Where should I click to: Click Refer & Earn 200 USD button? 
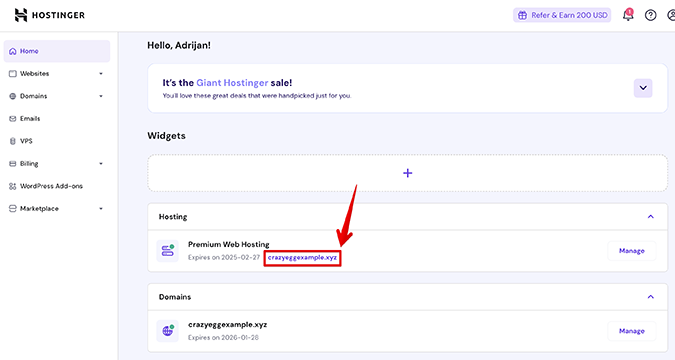point(562,15)
